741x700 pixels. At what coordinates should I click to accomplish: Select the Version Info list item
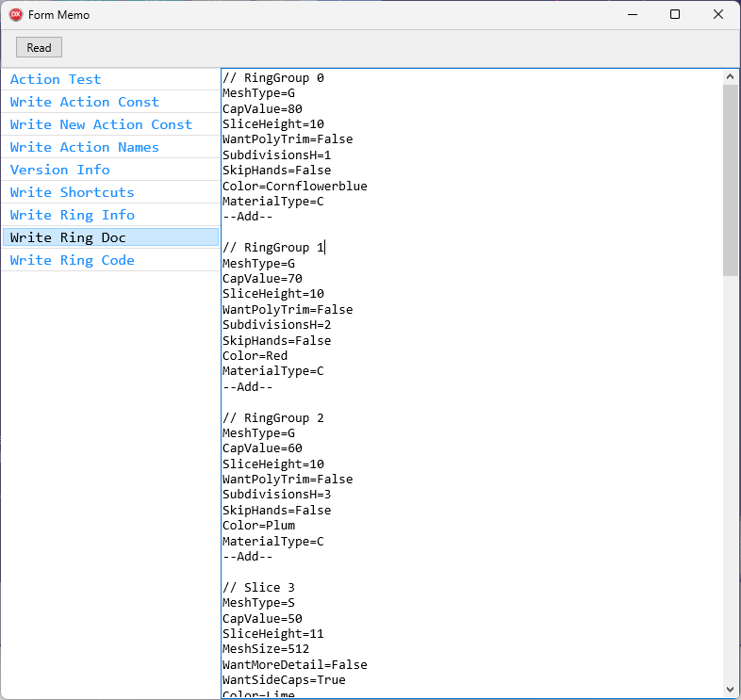(x=59, y=170)
